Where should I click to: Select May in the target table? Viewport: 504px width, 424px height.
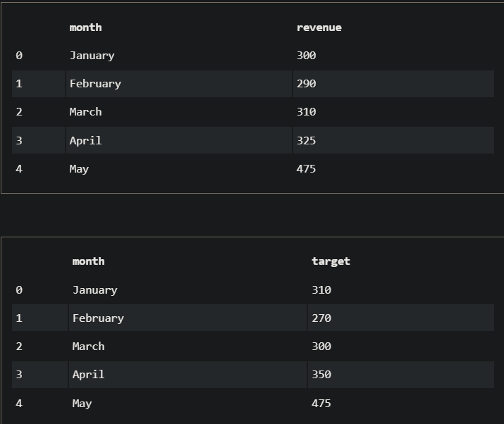pos(82,404)
